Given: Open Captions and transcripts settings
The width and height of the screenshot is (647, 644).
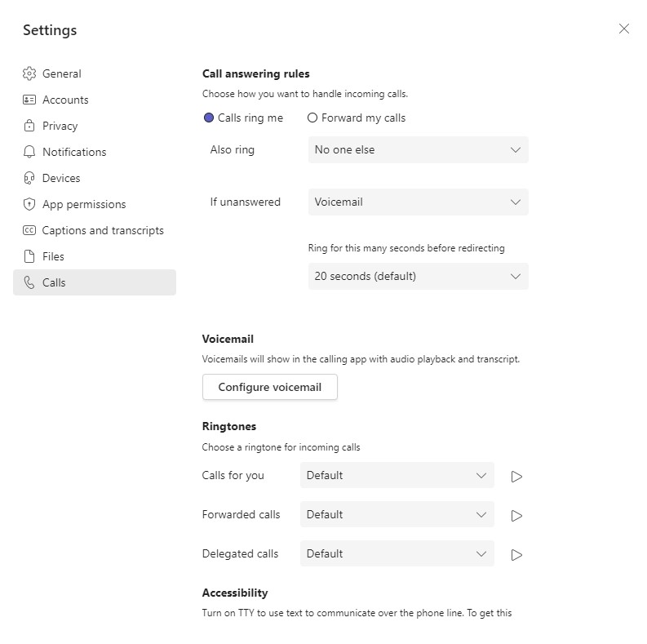Looking at the screenshot, I should coord(95,230).
